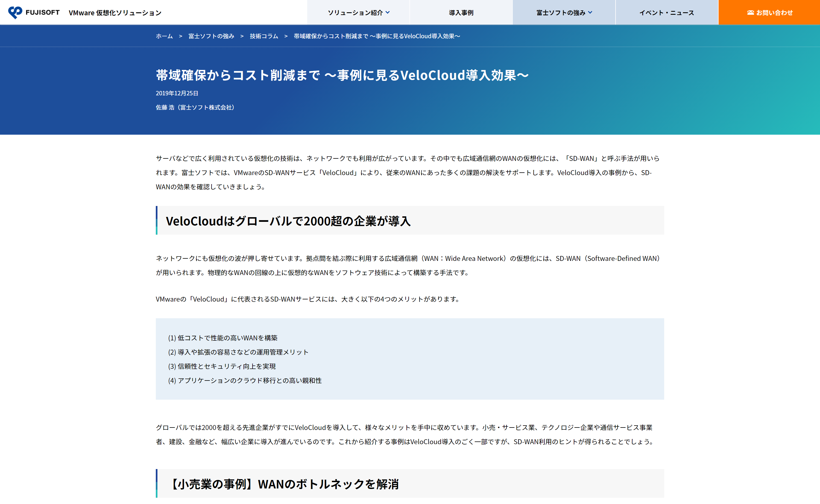Open the 富士ソフトの強み navigation label

[x=561, y=13]
